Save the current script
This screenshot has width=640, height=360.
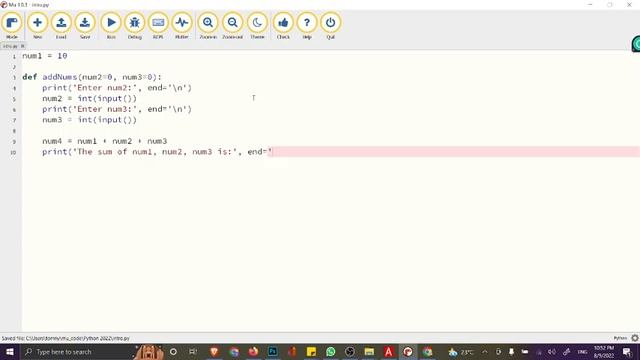pos(85,26)
